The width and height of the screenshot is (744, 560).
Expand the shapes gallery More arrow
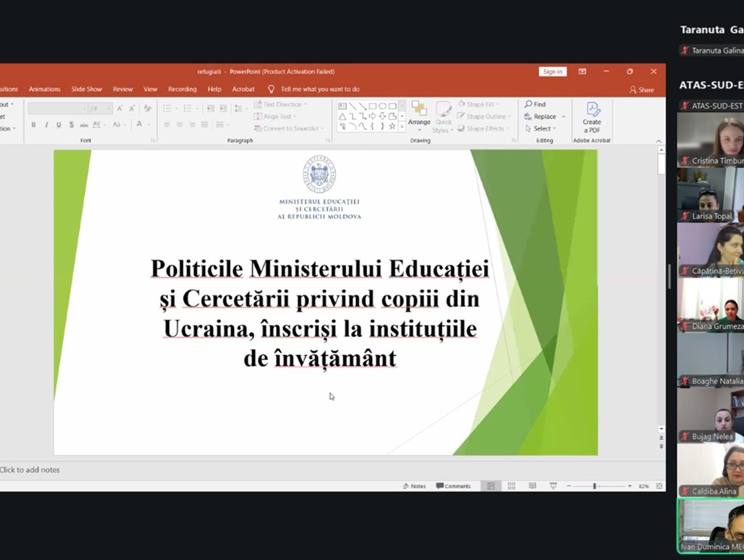coord(402,126)
